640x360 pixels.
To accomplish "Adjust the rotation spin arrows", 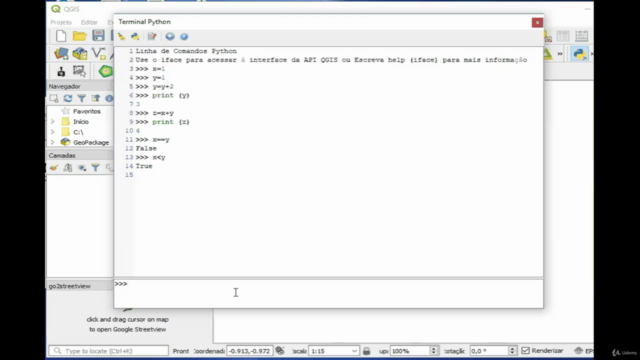I will pyautogui.click(x=512, y=351).
